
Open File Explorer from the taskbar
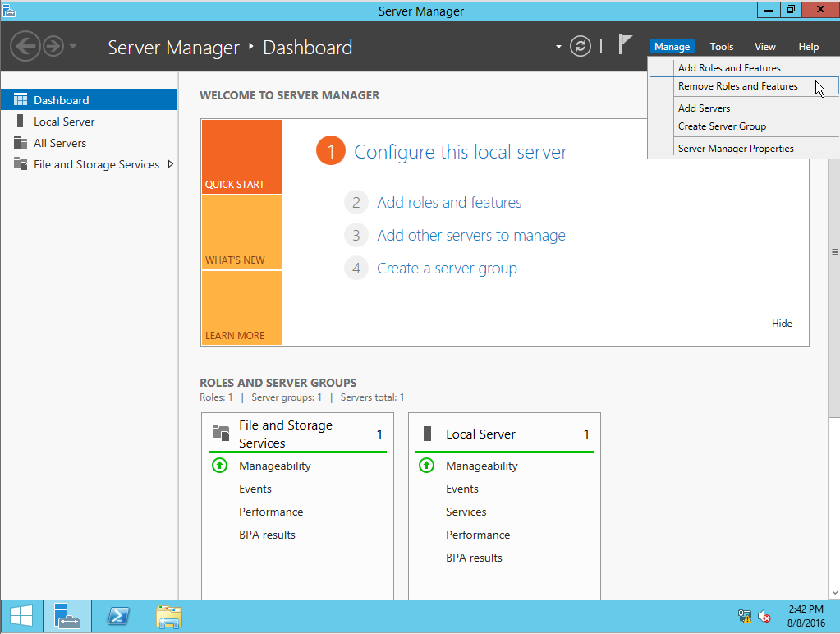(168, 616)
